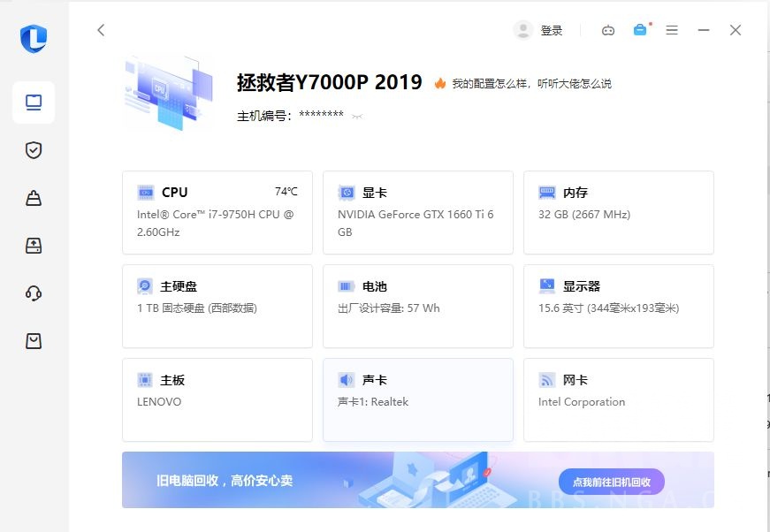Image resolution: width=770 pixels, height=532 pixels.
Task: Select the 32 GB (2667 MHz) text
Action: tap(584, 215)
